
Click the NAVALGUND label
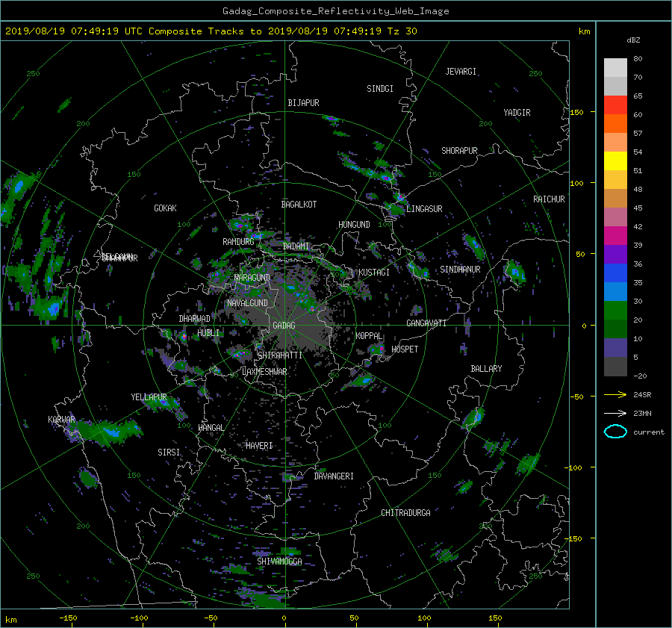point(247,303)
